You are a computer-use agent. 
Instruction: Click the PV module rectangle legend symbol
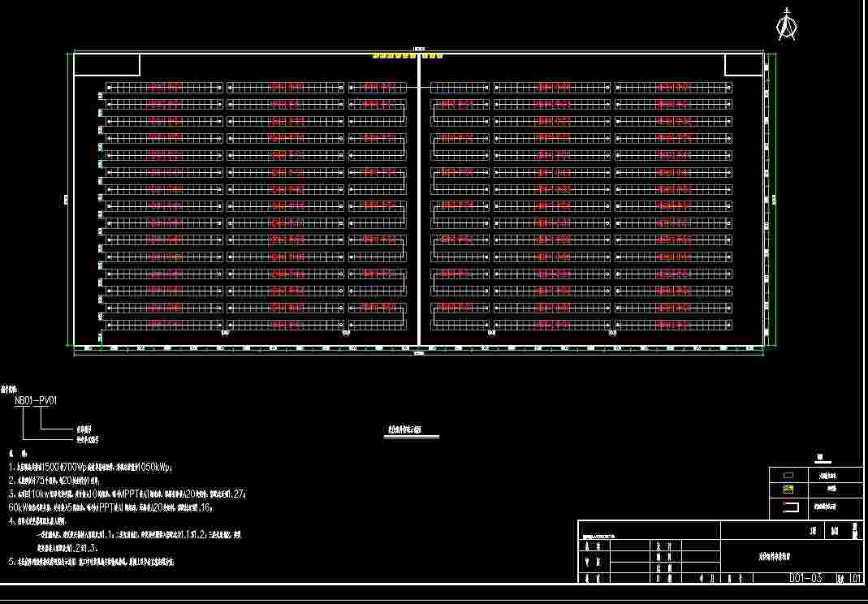[x=787, y=475]
